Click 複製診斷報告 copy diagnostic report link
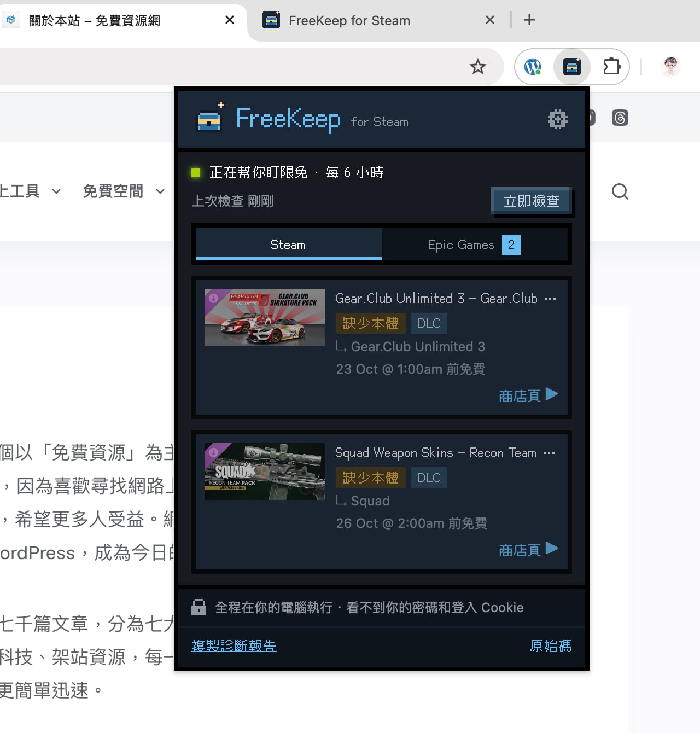 pyautogui.click(x=234, y=645)
